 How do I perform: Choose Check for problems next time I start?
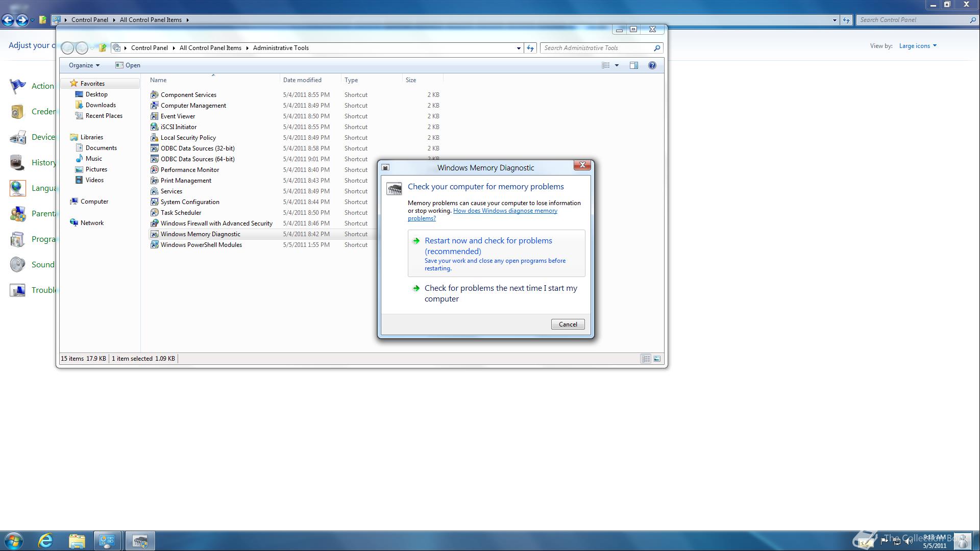click(496, 293)
